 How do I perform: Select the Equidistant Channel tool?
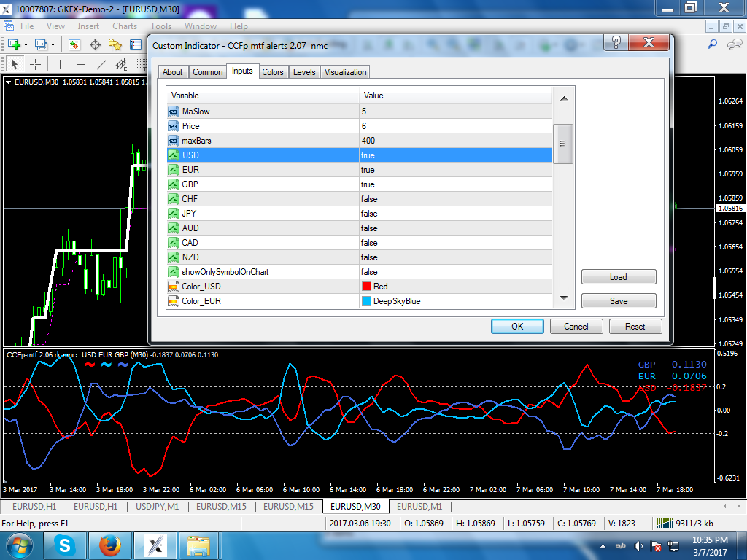tap(122, 64)
